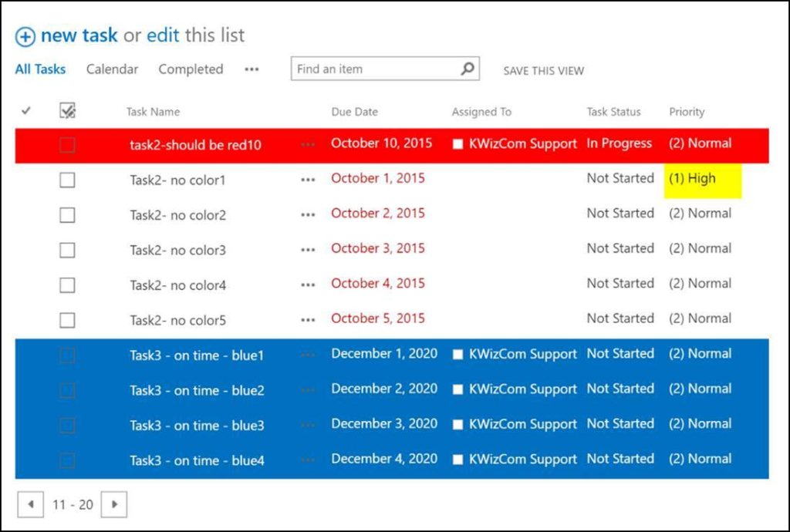
Task: Open ellipsis menu for Task3 - on time - blue3
Action: pos(308,426)
